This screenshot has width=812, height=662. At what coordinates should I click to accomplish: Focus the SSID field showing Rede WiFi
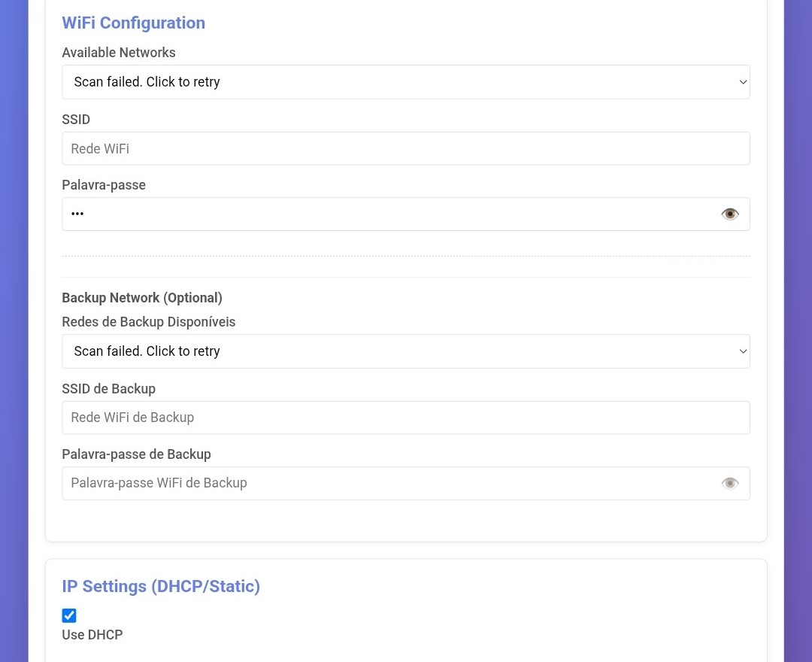(405, 149)
